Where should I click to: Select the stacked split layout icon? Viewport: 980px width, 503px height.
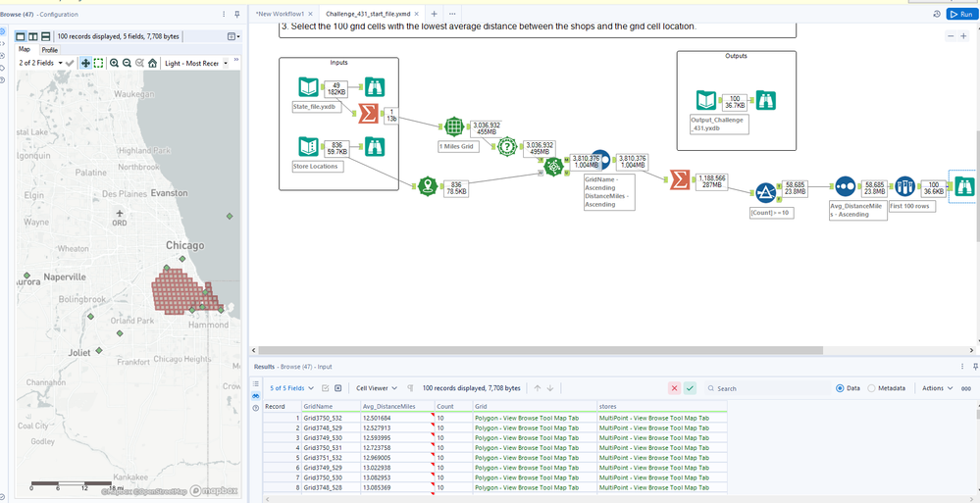click(x=46, y=37)
